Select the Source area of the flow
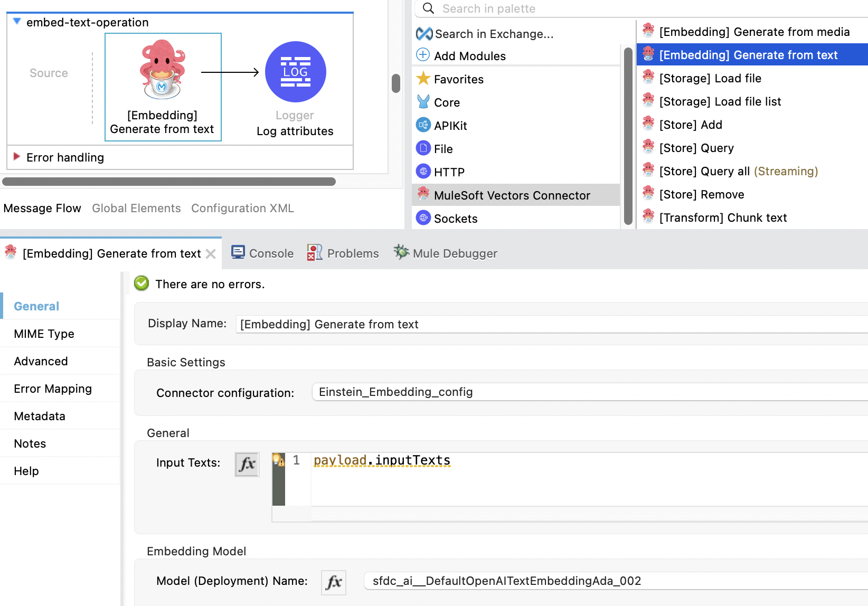Viewport: 868px width, 606px height. click(49, 73)
